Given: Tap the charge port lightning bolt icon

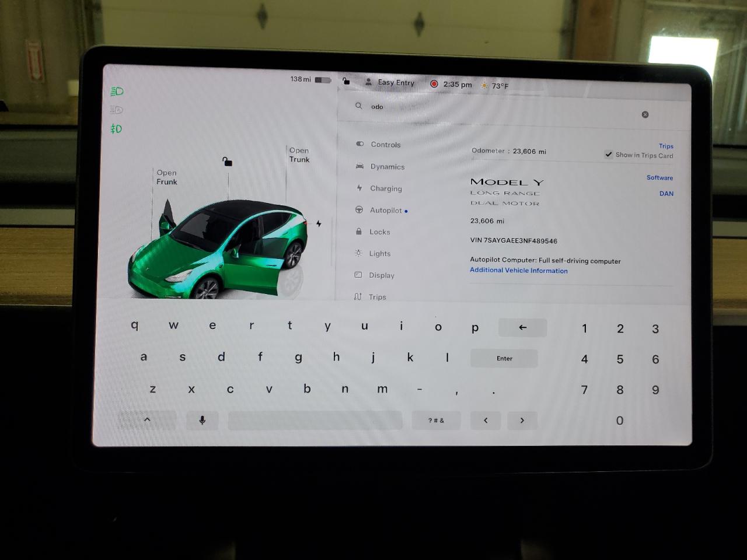Looking at the screenshot, I should tap(319, 223).
